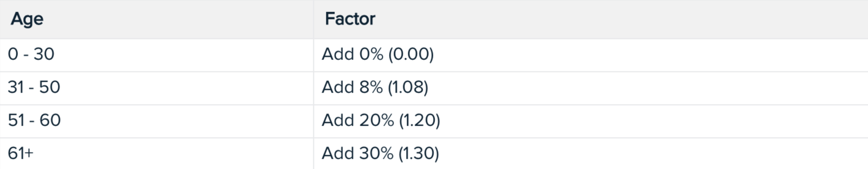Select the 51 - 60 age cell

tap(157, 121)
